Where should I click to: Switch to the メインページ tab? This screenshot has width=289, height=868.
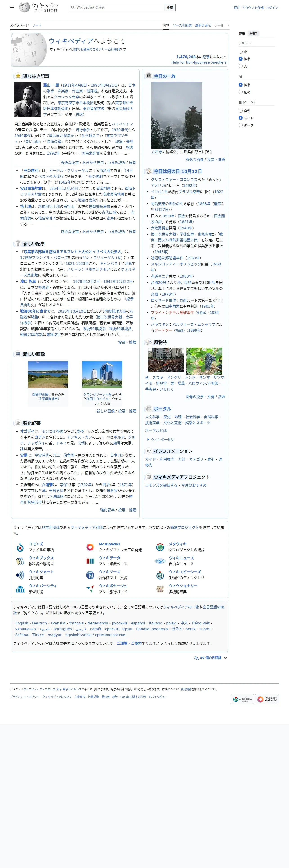click(x=19, y=26)
